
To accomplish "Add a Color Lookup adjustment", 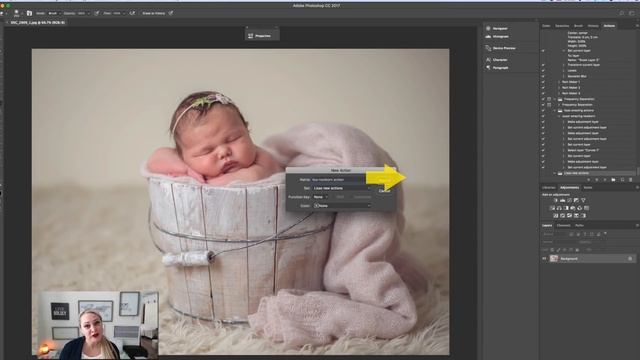I will point(587,208).
